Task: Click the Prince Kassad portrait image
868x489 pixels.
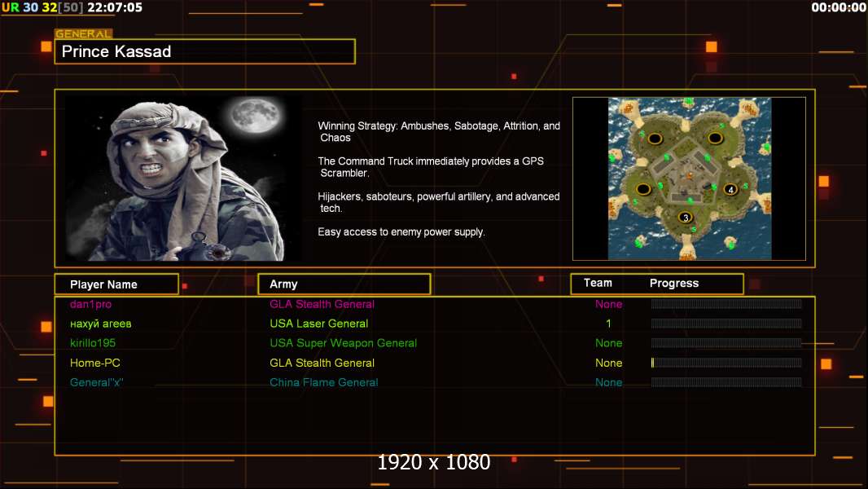Action: coord(182,178)
